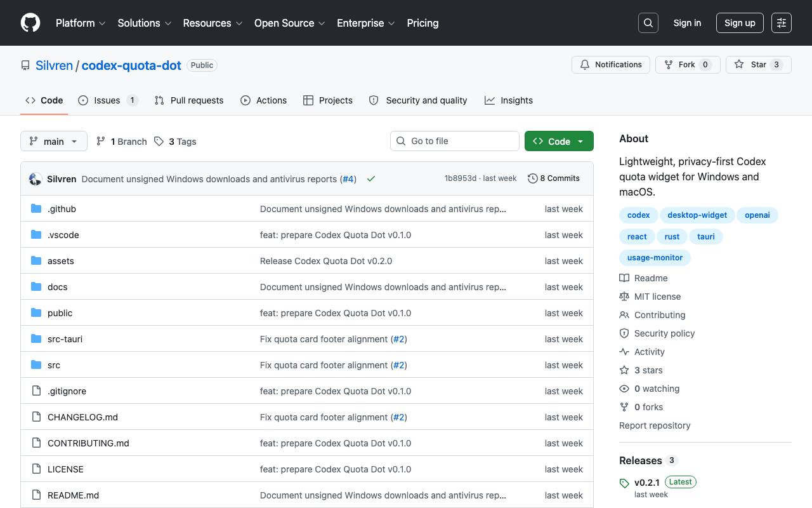
Task: Open the Security policy link
Action: (657, 333)
